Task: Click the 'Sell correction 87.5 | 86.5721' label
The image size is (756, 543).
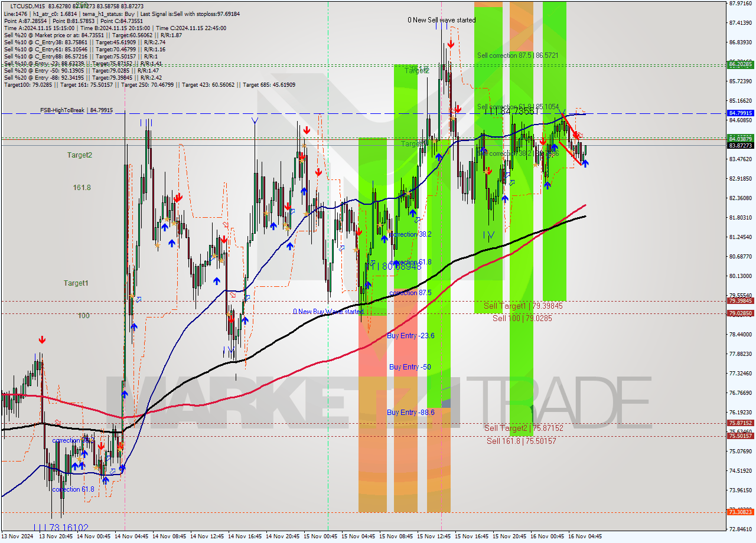Action: pyautogui.click(x=518, y=55)
